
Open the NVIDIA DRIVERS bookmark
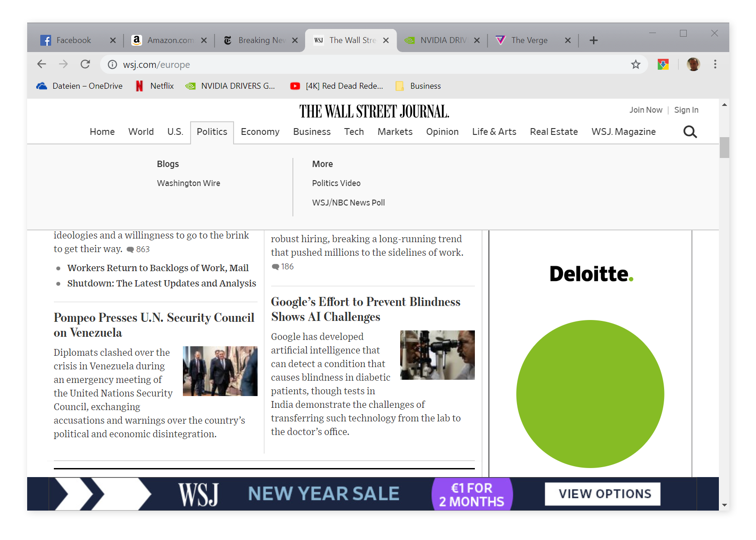230,86
